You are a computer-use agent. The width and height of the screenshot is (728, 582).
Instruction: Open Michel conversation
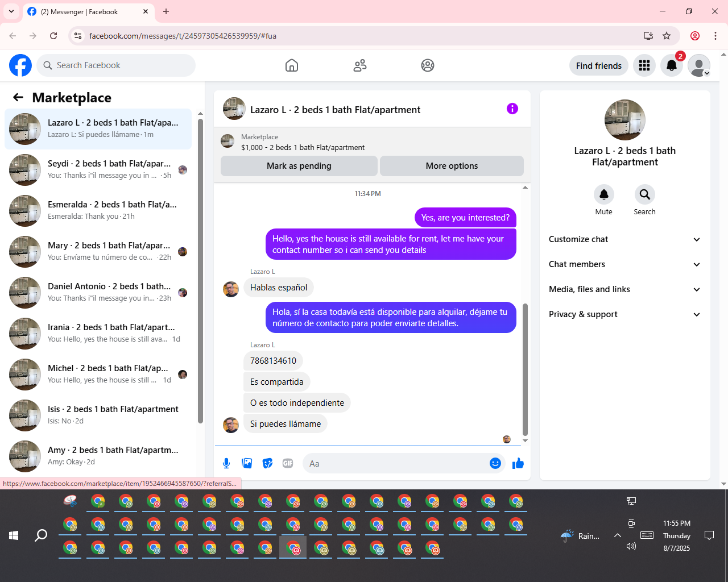click(98, 375)
